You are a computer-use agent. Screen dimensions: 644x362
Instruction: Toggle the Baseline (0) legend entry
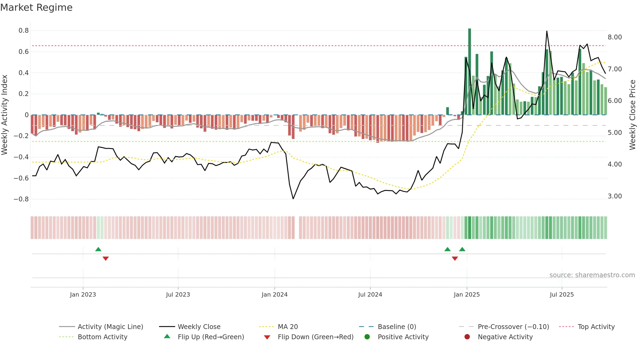(x=387, y=327)
